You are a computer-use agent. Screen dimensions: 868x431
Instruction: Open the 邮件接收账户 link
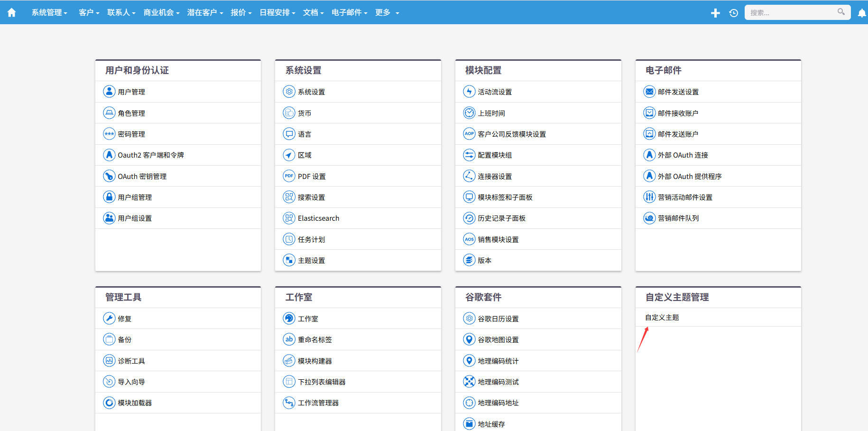coord(678,113)
